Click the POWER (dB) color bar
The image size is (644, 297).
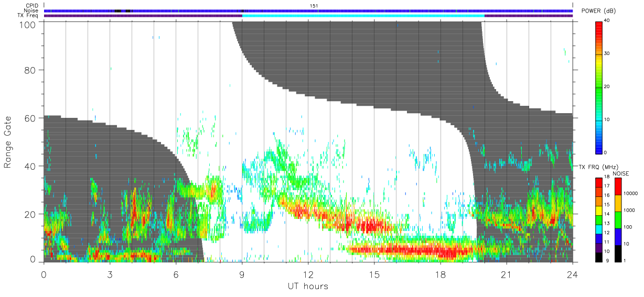pyautogui.click(x=599, y=87)
